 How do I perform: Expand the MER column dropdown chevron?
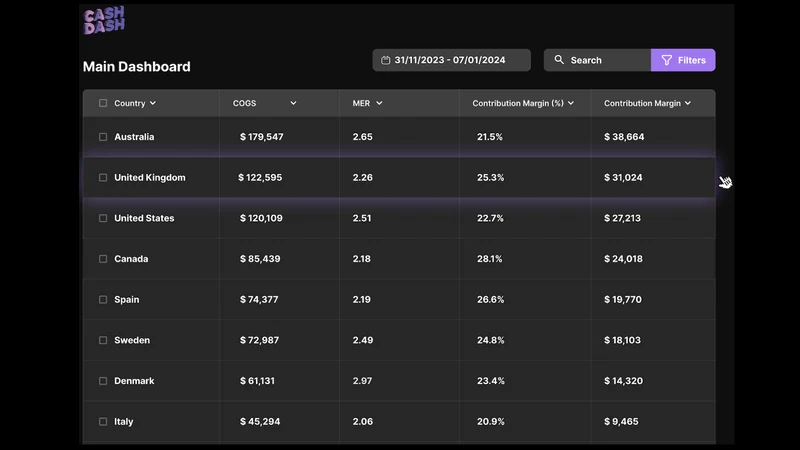click(379, 103)
